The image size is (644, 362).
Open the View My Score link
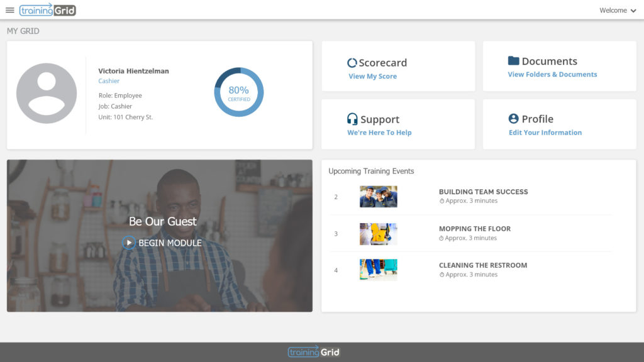372,76
